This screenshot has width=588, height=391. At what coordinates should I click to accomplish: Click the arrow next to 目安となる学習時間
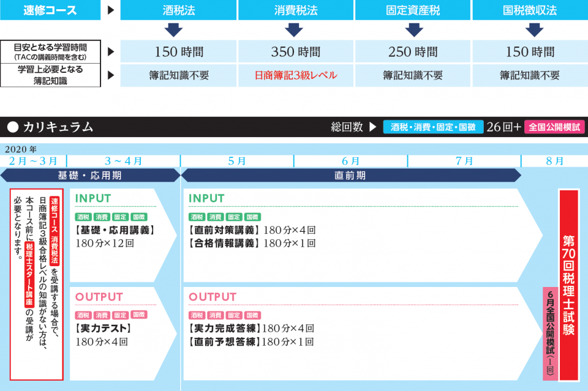tap(110, 52)
